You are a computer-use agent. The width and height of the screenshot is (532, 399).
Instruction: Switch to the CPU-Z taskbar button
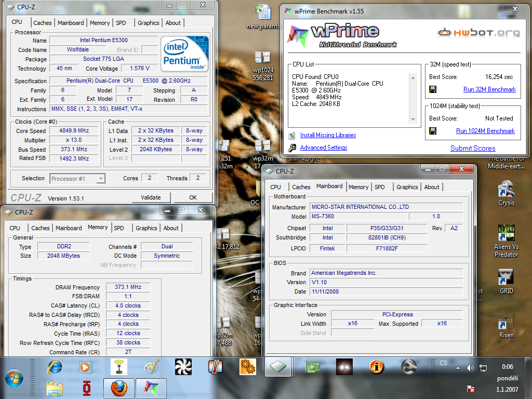278,367
